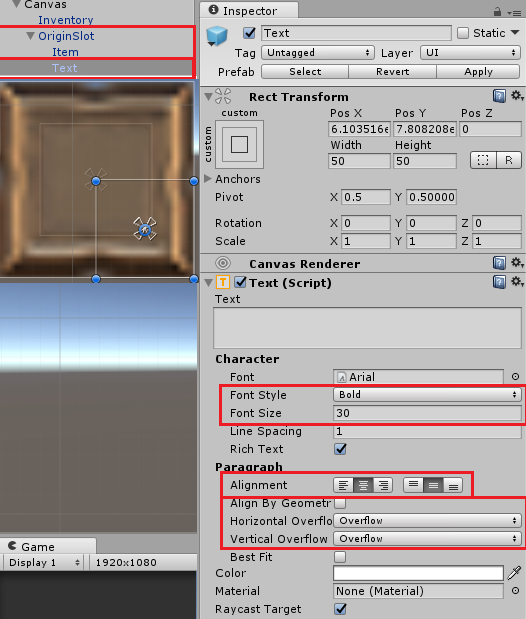Align text right horizontally
Image resolution: width=526 pixels, height=619 pixels.
pos(383,485)
